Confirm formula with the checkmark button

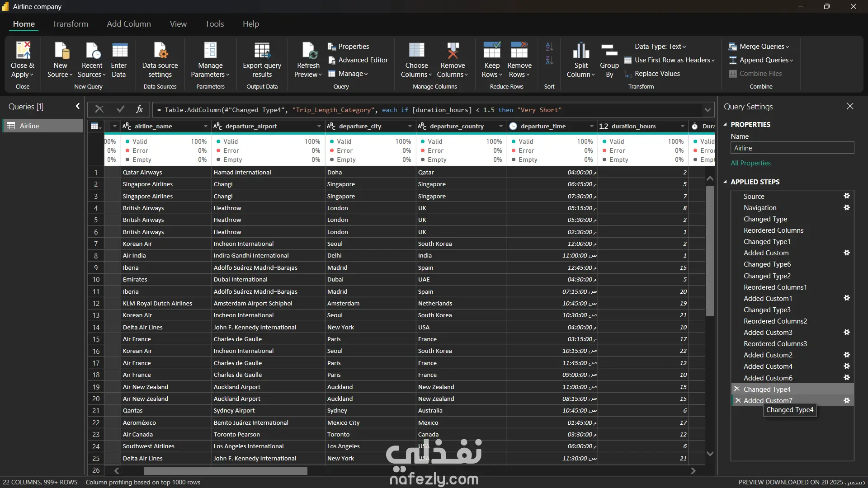[x=120, y=109]
